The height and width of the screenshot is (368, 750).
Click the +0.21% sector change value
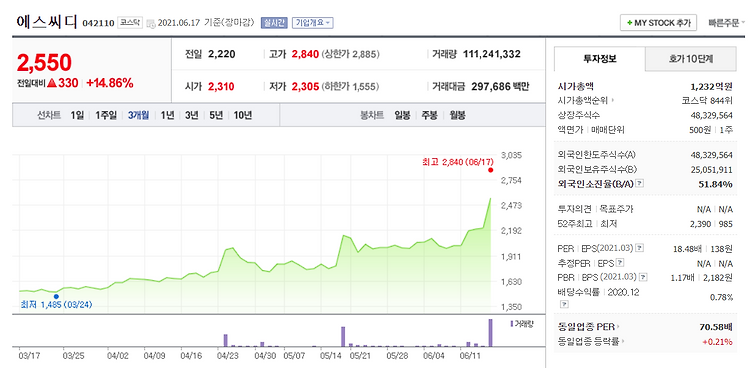coord(717,342)
